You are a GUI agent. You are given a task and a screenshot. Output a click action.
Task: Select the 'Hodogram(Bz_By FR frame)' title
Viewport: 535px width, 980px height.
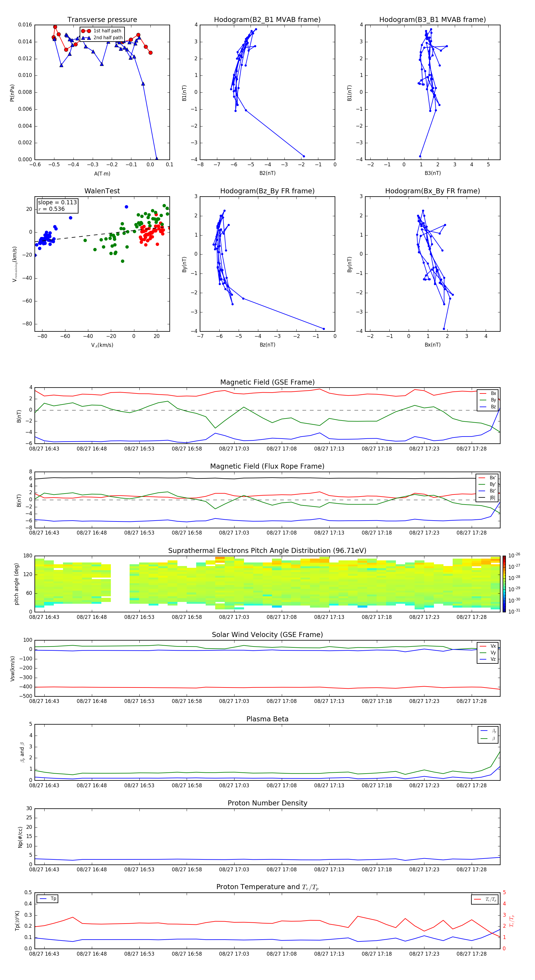click(267, 191)
